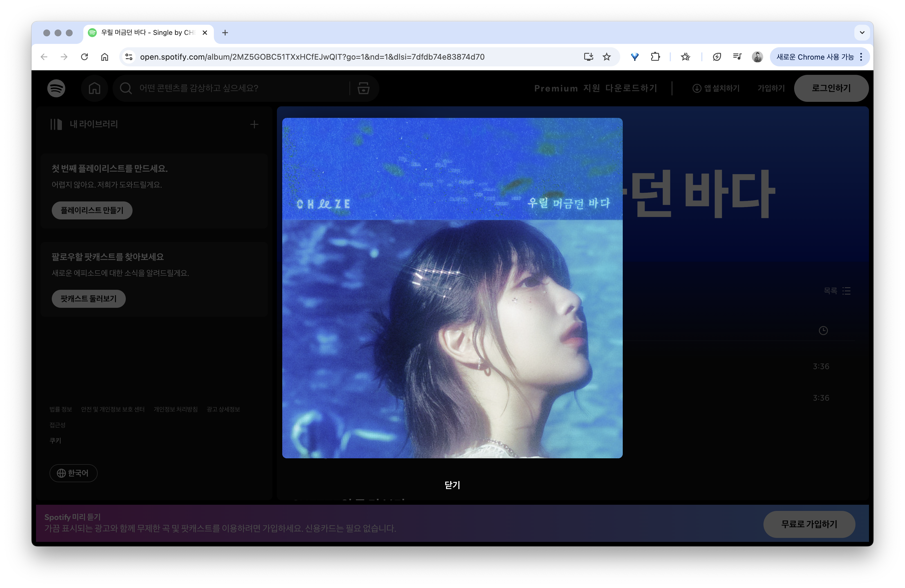The image size is (905, 588).
Task: Open 목록 view options dropdown
Action: 837,291
